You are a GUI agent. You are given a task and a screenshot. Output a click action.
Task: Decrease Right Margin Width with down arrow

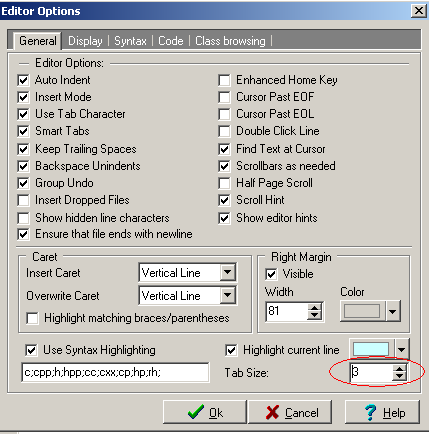tap(314, 316)
